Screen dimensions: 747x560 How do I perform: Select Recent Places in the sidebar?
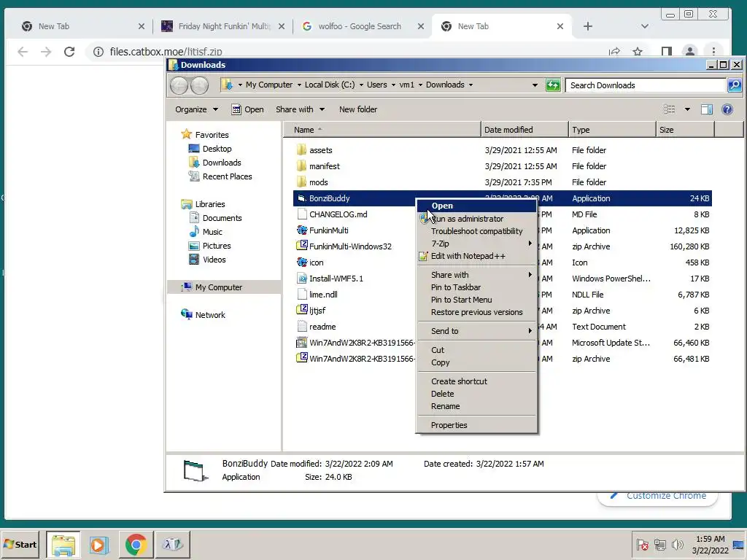click(220, 176)
